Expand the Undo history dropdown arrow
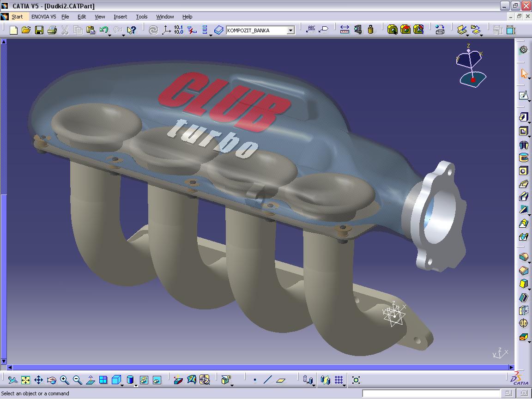Viewport: 532px width, 399px height. 110,35
